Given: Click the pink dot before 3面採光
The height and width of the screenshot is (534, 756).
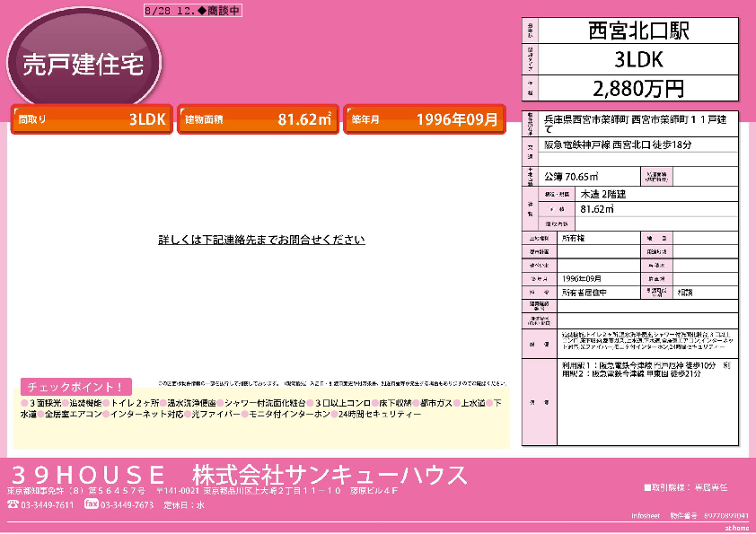Looking at the screenshot, I should click(x=23, y=403).
